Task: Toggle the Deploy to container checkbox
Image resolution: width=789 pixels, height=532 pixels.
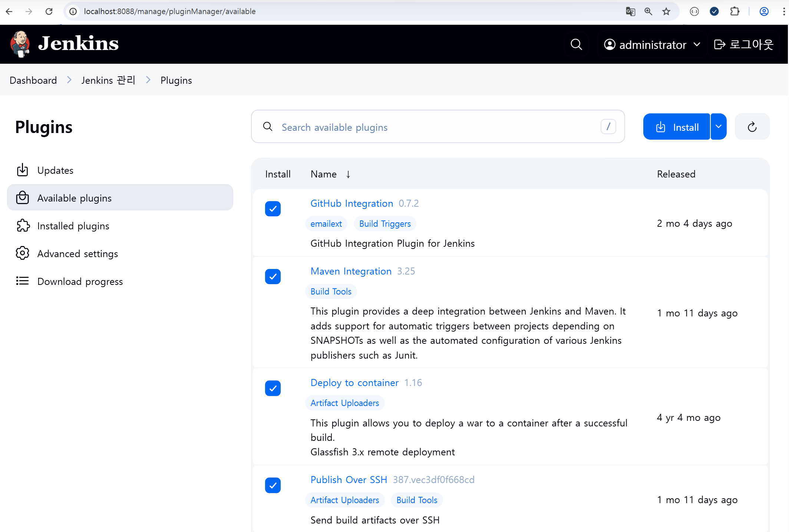Action: click(x=273, y=388)
